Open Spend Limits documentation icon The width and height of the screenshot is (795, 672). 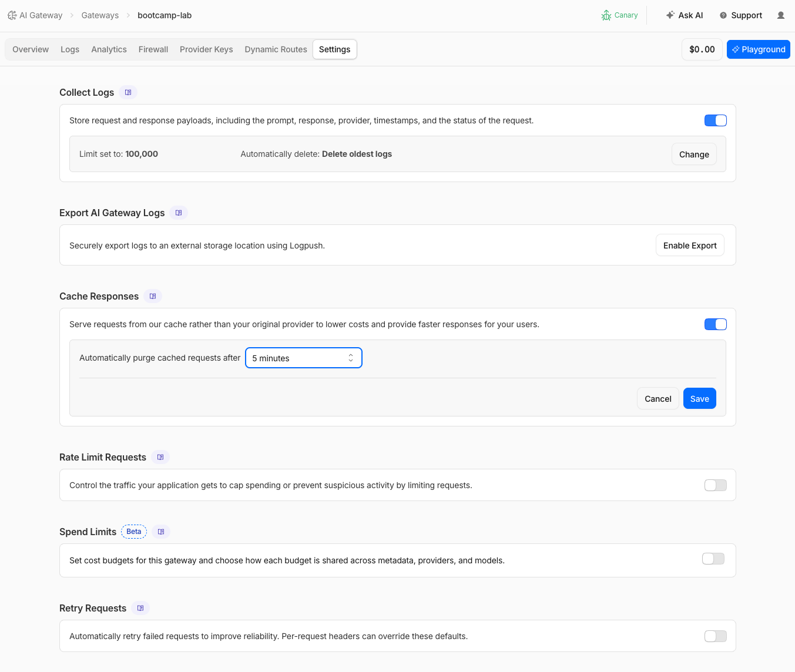pyautogui.click(x=161, y=532)
